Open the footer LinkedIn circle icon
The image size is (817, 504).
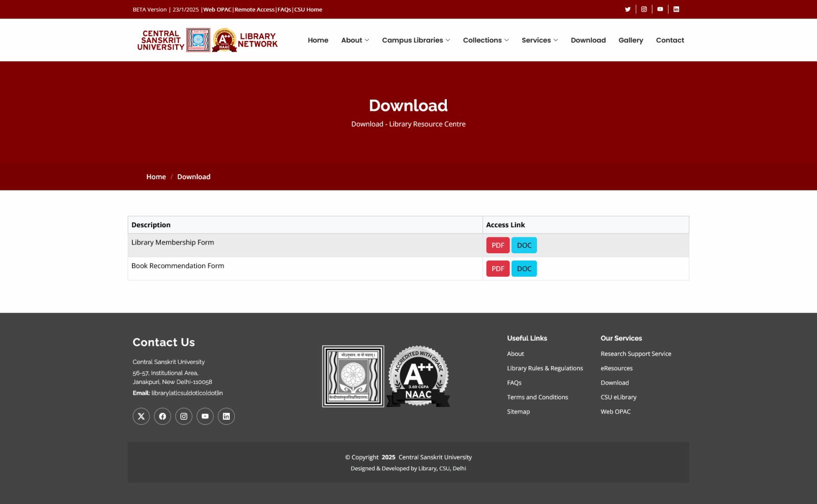[x=226, y=416]
